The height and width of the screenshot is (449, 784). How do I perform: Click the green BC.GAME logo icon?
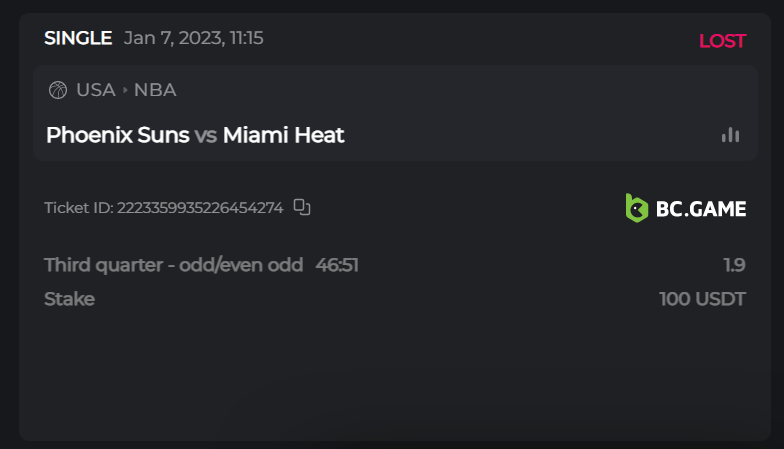coord(636,208)
